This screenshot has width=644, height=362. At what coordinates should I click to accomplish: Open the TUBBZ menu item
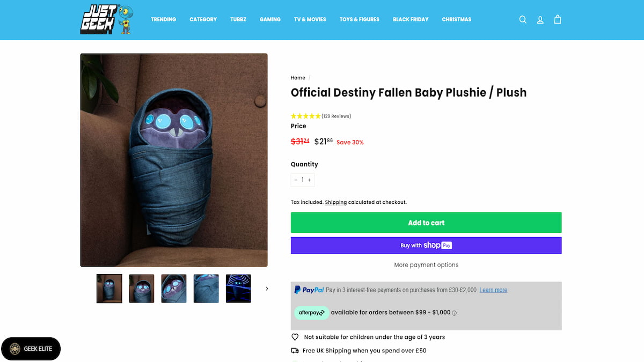point(238,19)
